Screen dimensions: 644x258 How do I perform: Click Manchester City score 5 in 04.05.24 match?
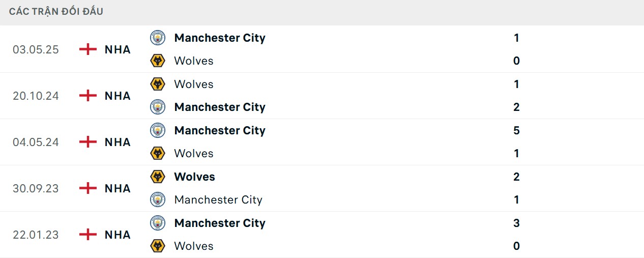pos(516,130)
